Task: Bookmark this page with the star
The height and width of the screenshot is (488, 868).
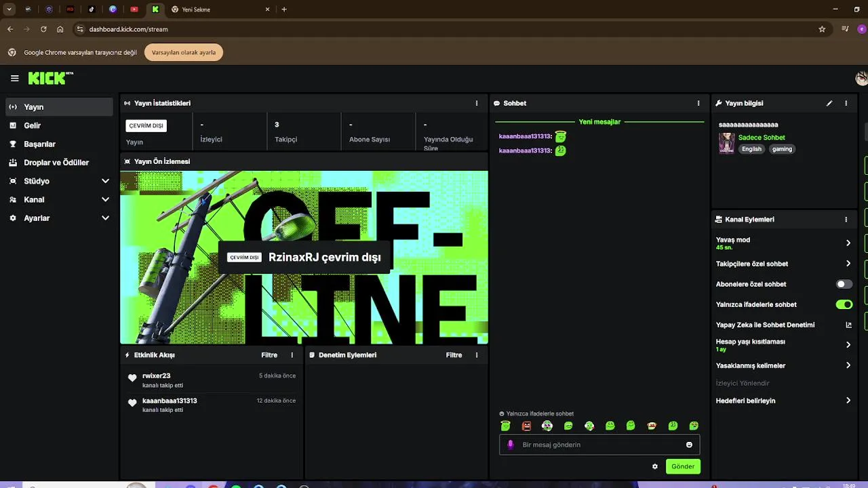Action: pos(822,29)
